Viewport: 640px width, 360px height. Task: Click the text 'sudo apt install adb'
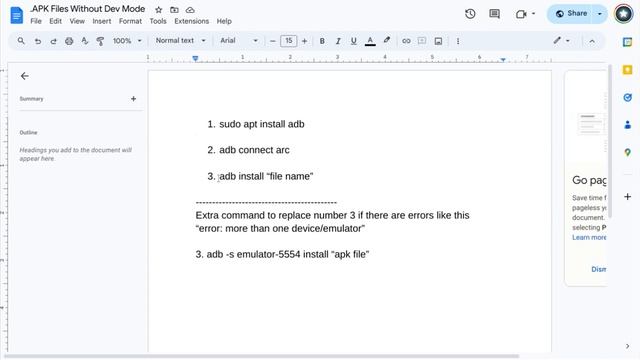(x=262, y=124)
